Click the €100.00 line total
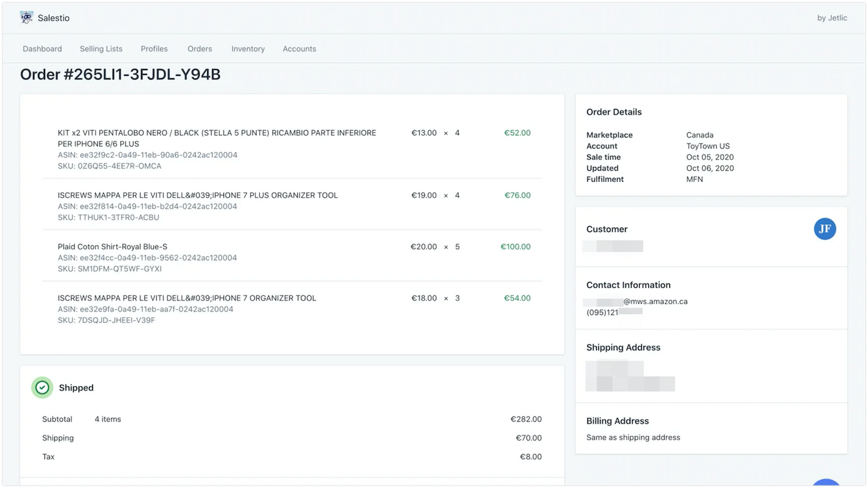Image resolution: width=868 pixels, height=488 pixels. point(515,247)
